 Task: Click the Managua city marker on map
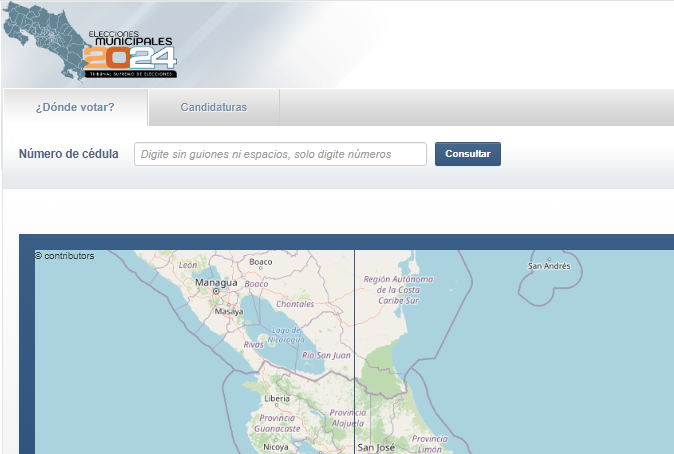215,291
